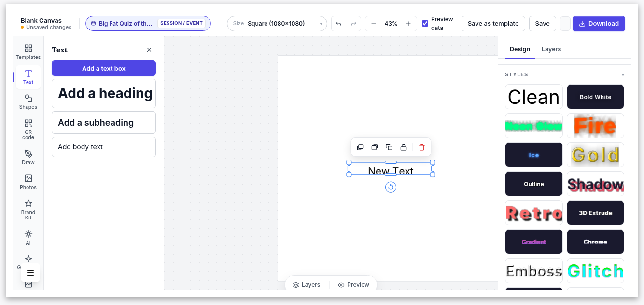The image size is (644, 305).
Task: Bring the text layer forward
Action: (360, 147)
